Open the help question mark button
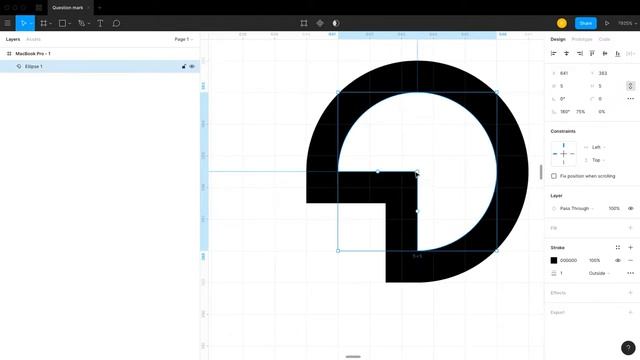This screenshot has width=640, height=360. (x=628, y=348)
